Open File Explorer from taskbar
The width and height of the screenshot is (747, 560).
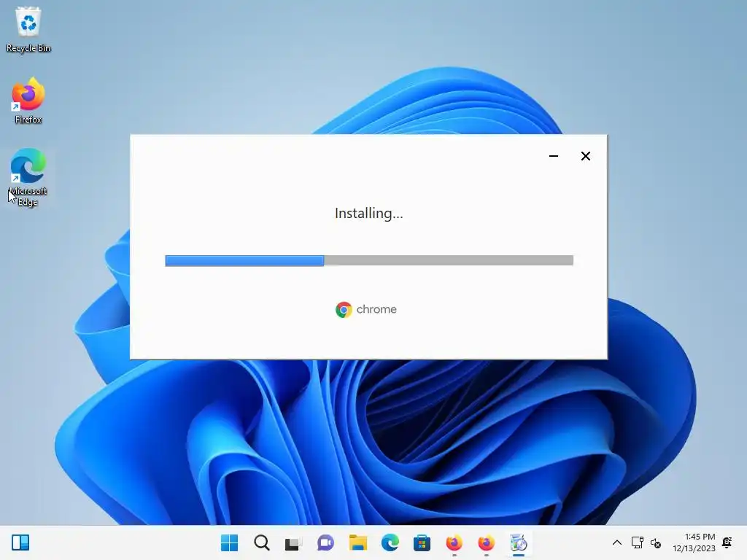tap(357, 542)
